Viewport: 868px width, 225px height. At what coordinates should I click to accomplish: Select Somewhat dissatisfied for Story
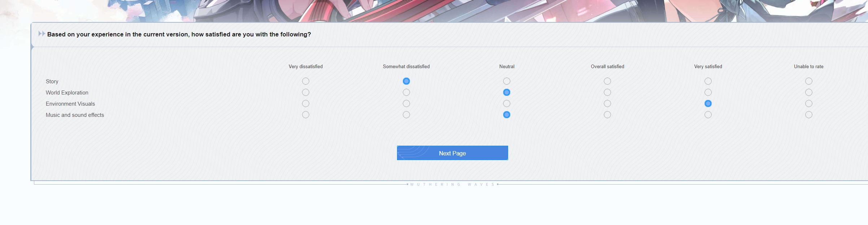(406, 81)
